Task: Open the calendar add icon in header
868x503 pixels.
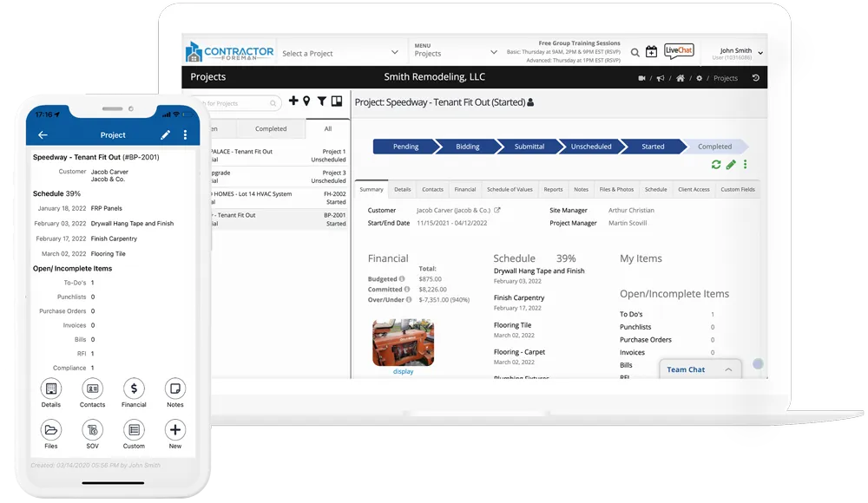Action: point(652,51)
